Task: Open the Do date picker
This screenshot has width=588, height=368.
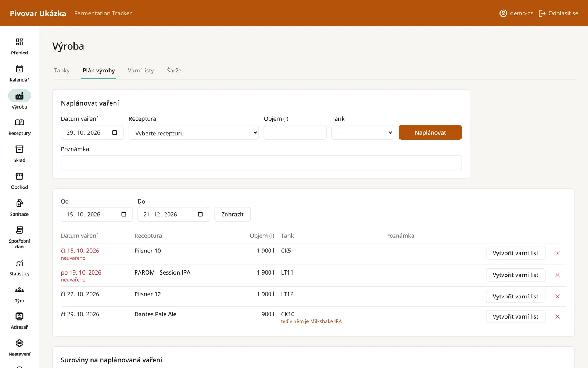Action: pos(200,214)
